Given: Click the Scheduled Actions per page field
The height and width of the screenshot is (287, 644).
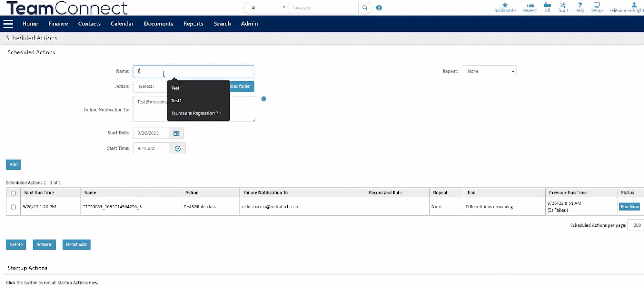Looking at the screenshot, I should [636, 225].
